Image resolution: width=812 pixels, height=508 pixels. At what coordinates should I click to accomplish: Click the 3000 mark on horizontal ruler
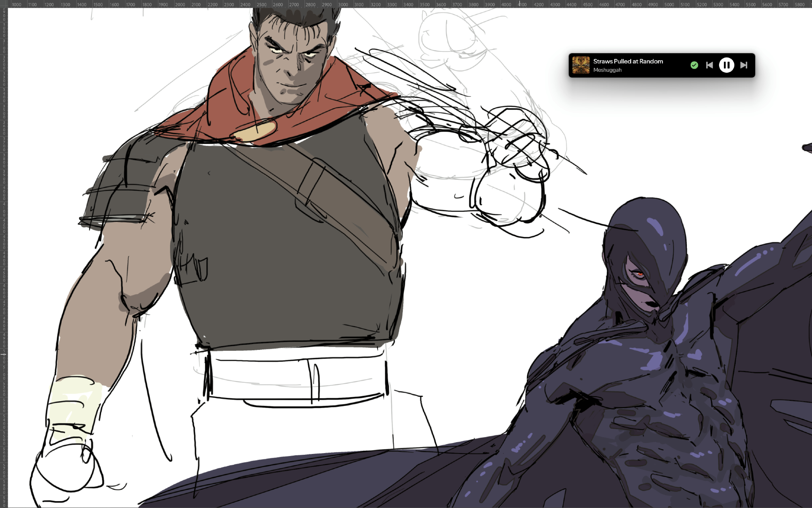tap(343, 4)
